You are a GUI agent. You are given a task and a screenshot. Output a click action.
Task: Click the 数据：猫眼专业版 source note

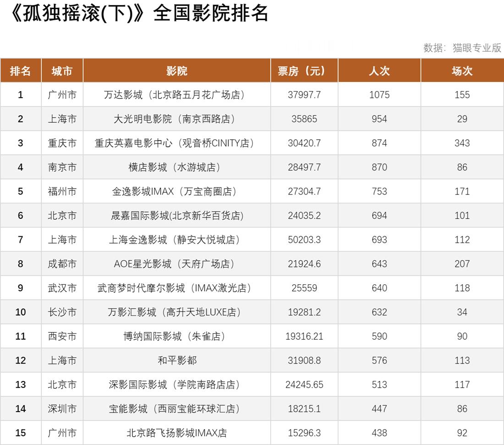tap(462, 48)
